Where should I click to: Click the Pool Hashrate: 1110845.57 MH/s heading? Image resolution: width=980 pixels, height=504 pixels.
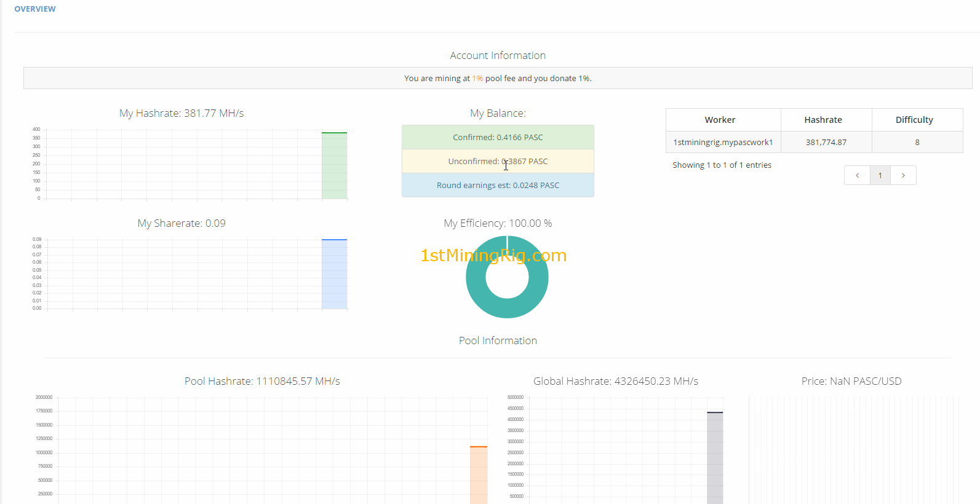click(x=262, y=381)
